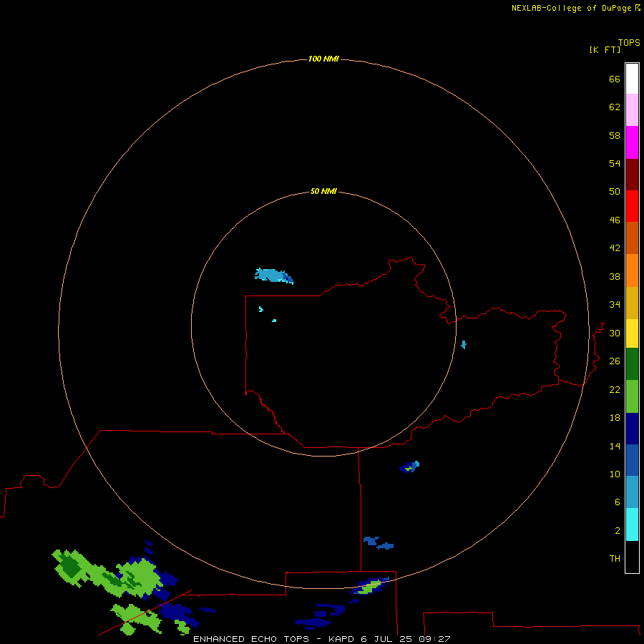Select the cyan scale swatch

click(x=632, y=525)
